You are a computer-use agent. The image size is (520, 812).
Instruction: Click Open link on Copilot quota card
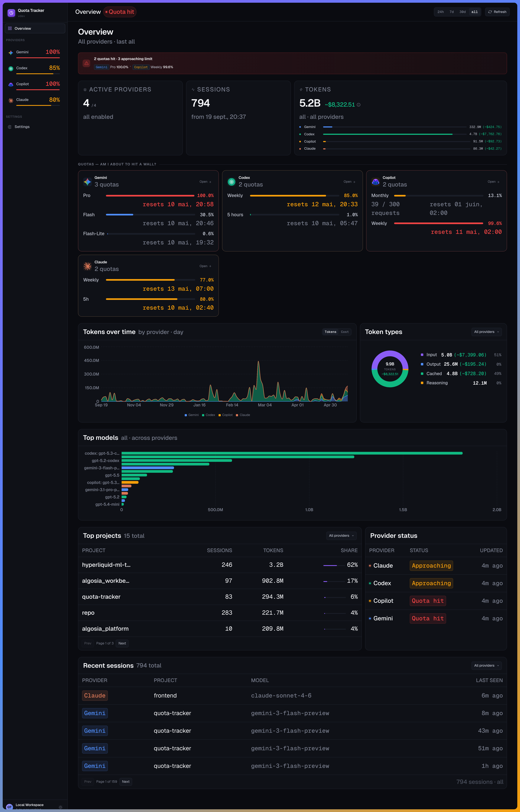493,182
